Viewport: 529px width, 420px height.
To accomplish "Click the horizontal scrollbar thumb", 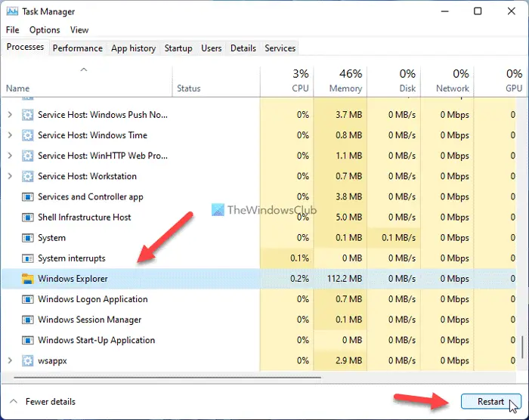I will 167,378.
